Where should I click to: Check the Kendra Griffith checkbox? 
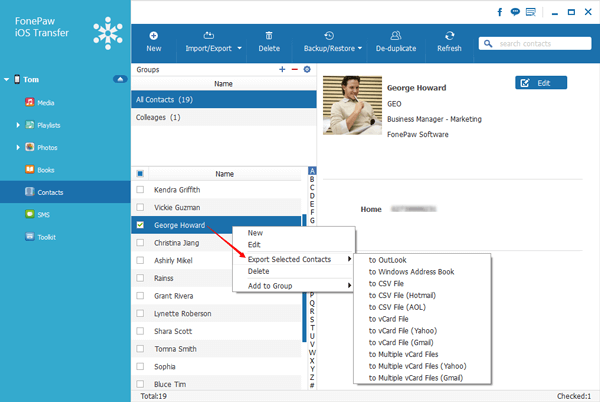point(140,190)
